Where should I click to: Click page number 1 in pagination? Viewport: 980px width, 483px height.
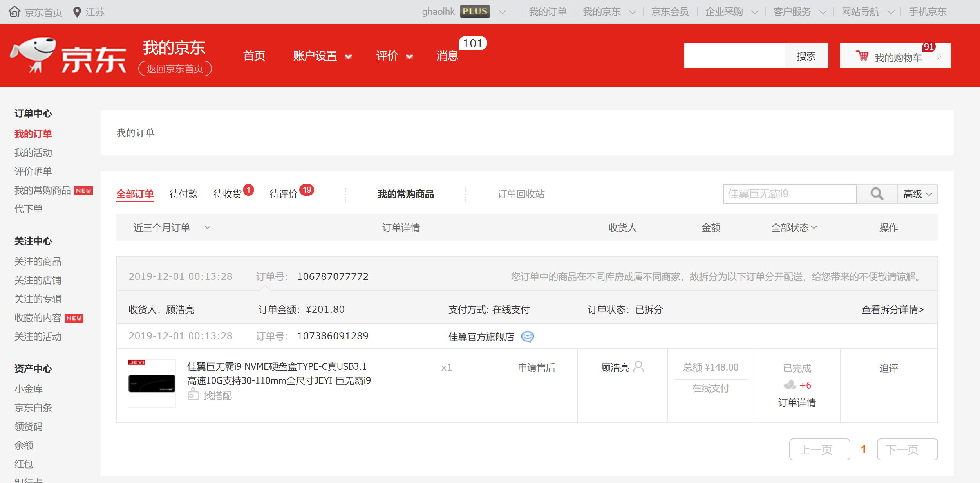coord(863,449)
